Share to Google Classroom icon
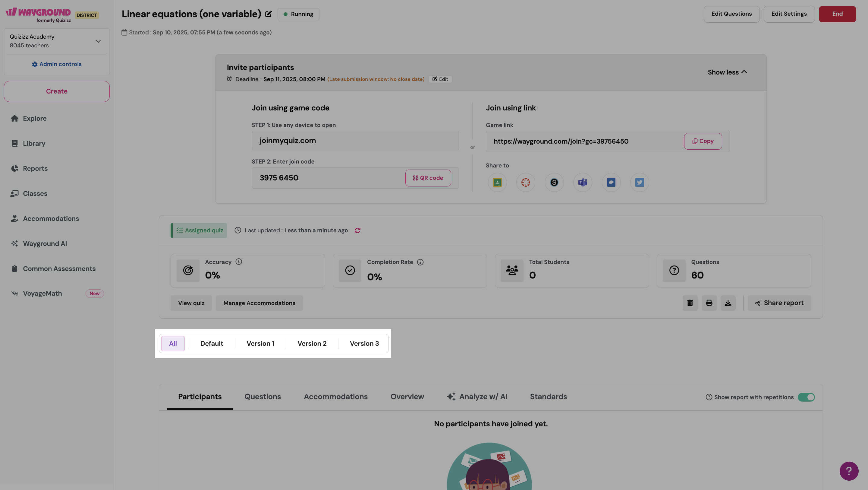The image size is (868, 490). tap(497, 183)
